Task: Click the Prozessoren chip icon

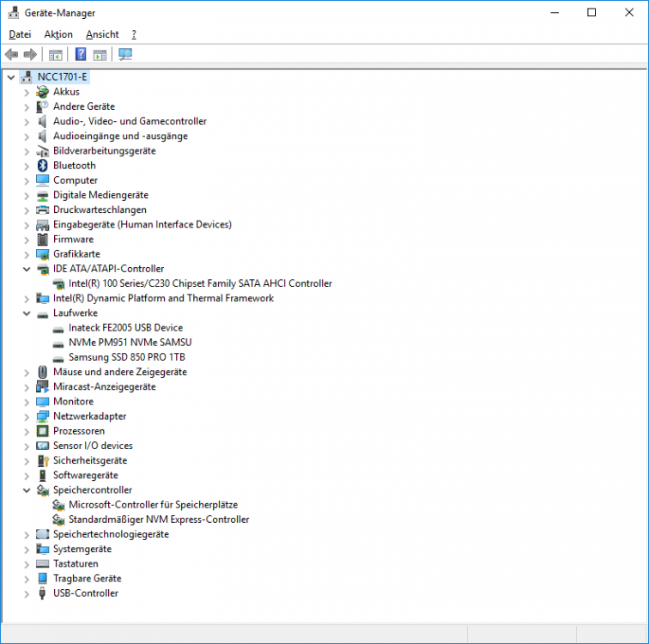Action: 42,431
